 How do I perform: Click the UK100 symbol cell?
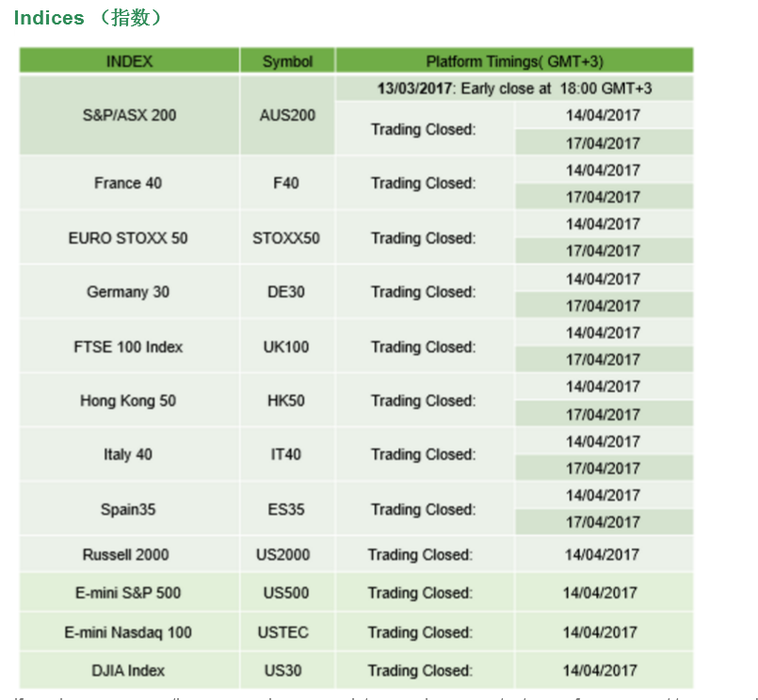[x=287, y=347]
